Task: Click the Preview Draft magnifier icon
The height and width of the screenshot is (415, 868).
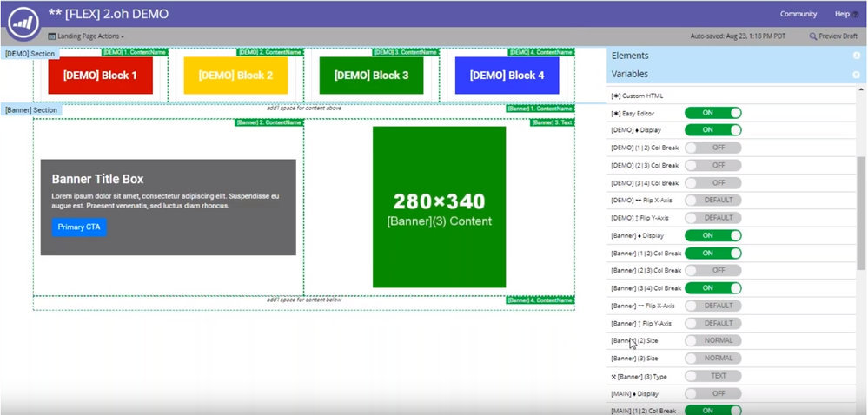Action: (812, 36)
